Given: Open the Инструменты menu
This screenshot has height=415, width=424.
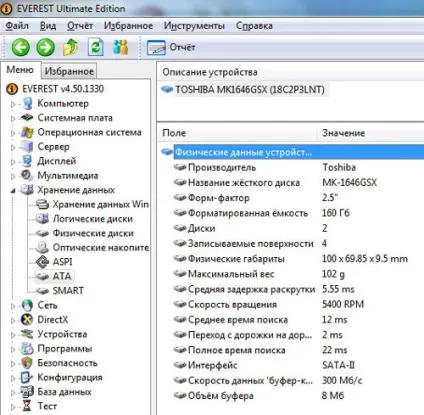Looking at the screenshot, I should pos(194,26).
